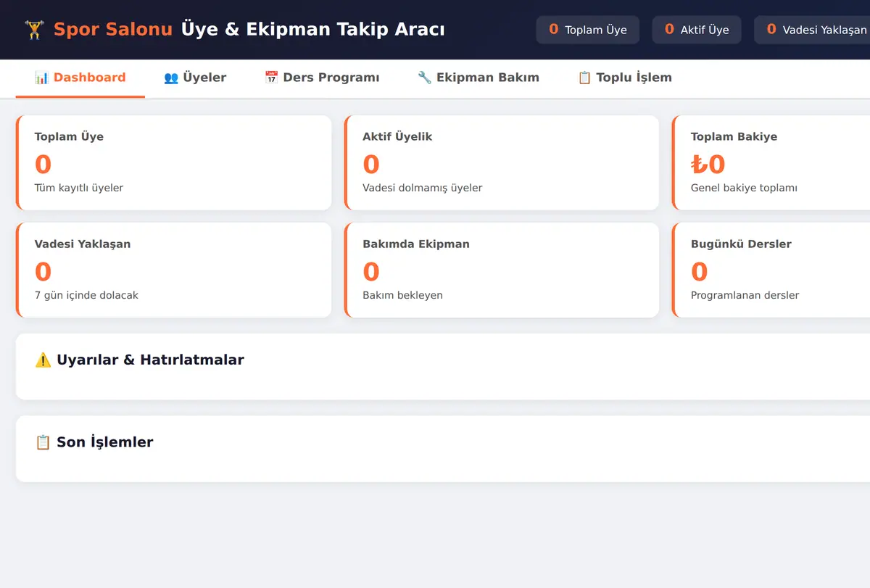
Task: Click the 'Programlanan dersler' caption
Action: coord(745,295)
